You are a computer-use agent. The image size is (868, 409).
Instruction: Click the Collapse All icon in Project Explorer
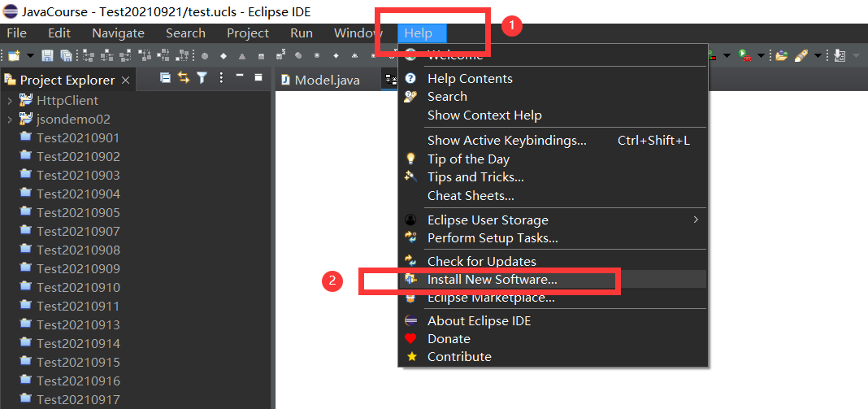tap(165, 77)
